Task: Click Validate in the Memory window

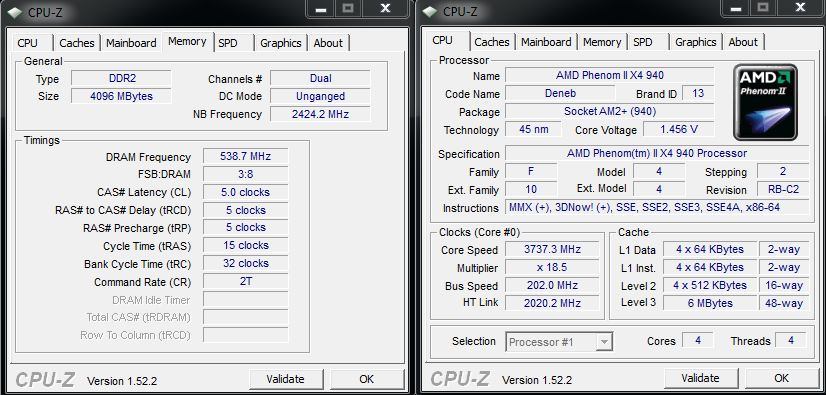Action: (x=286, y=379)
